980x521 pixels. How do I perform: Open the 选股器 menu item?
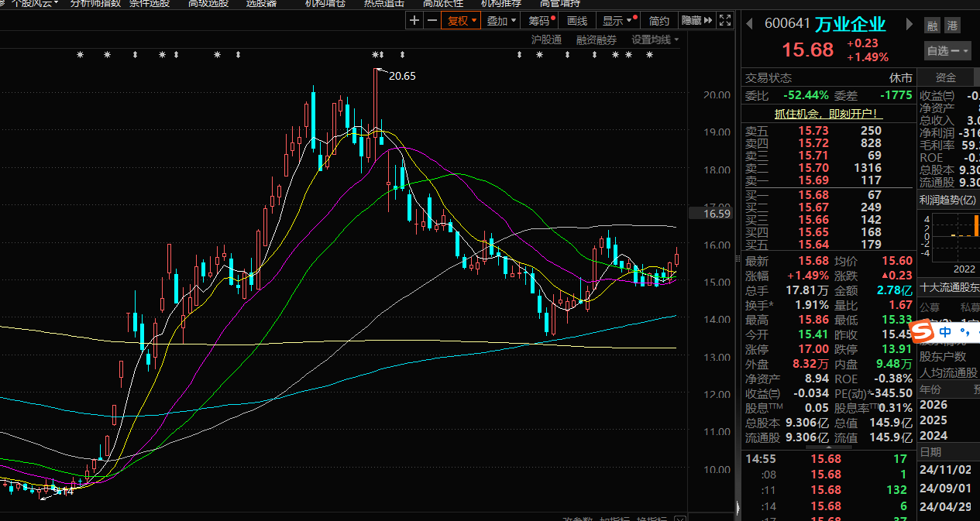(x=261, y=3)
